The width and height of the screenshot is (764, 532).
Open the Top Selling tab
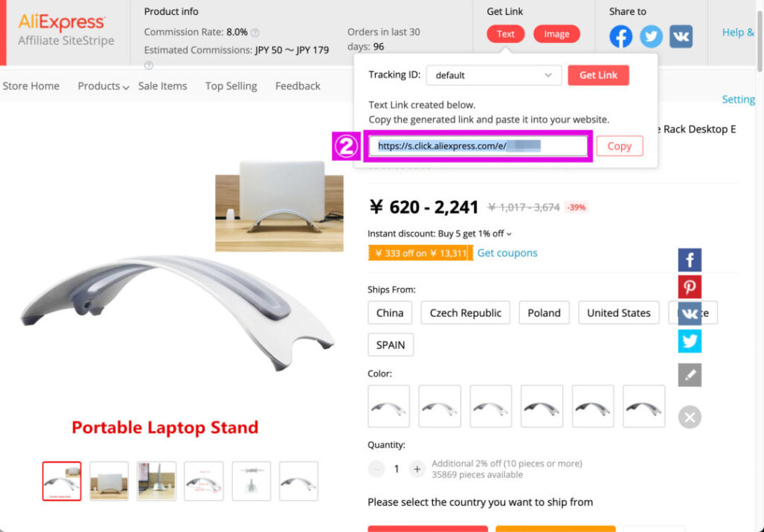point(231,86)
